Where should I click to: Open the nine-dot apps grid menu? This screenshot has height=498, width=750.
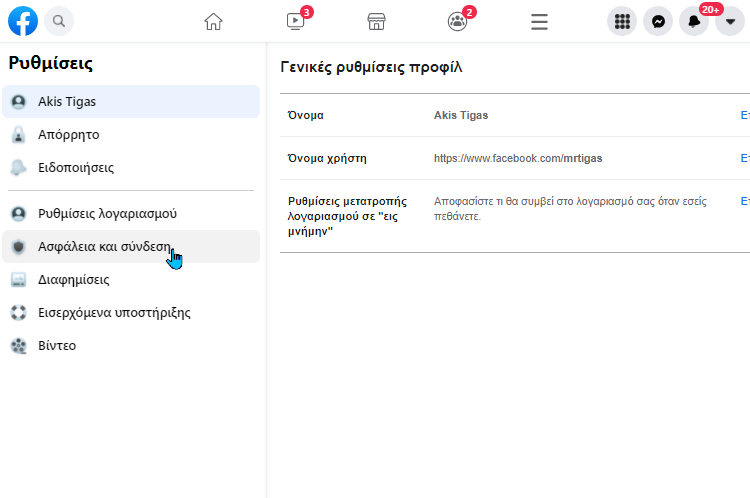622,21
